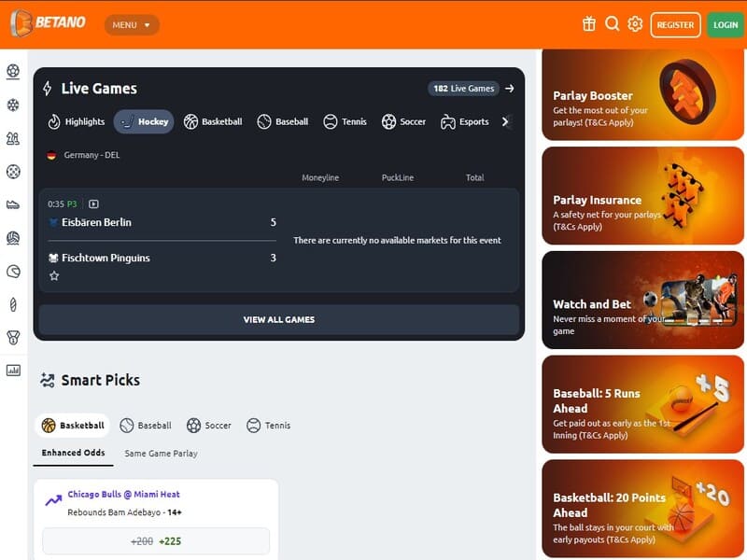This screenshot has height=560, width=747.
Task: Select the Baseball chip under Smart Picks
Action: (x=146, y=426)
